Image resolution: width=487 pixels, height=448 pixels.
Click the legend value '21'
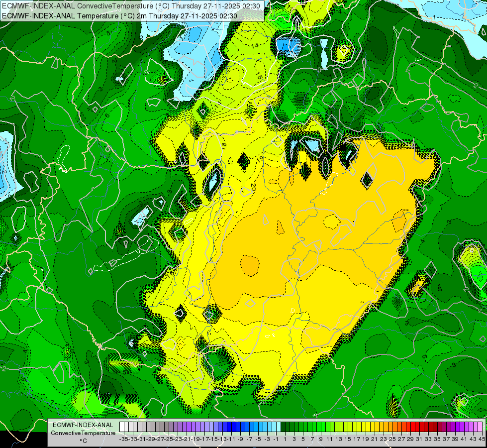(375, 439)
